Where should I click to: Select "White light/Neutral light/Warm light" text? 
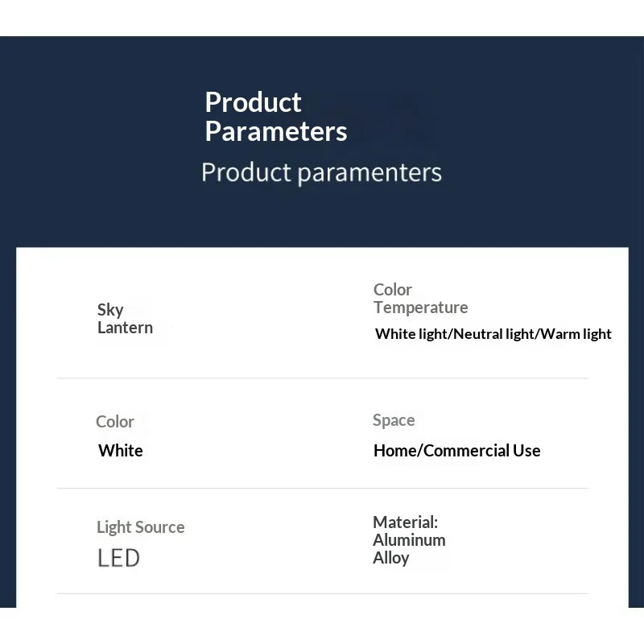493,334
